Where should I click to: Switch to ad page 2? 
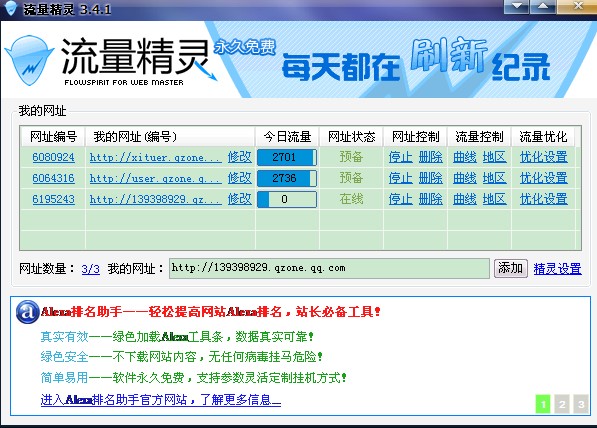pyautogui.click(x=562, y=404)
